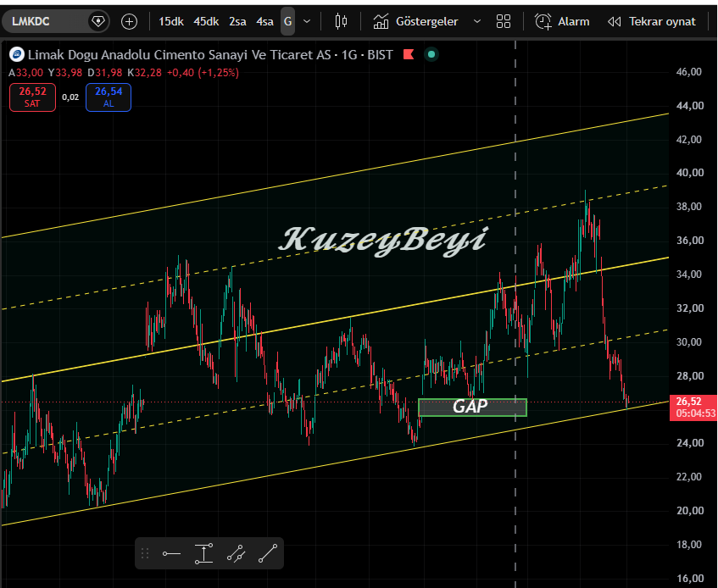718x588 pixels.
Task: Select the 4sa interval
Action: 264,21
